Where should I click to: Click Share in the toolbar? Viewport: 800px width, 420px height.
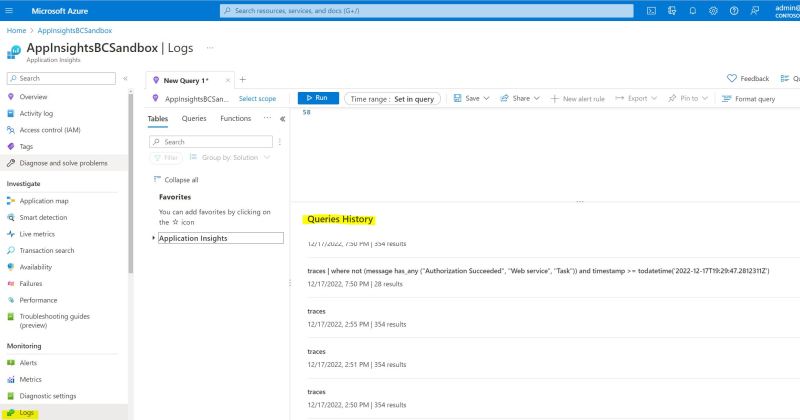tap(515, 98)
